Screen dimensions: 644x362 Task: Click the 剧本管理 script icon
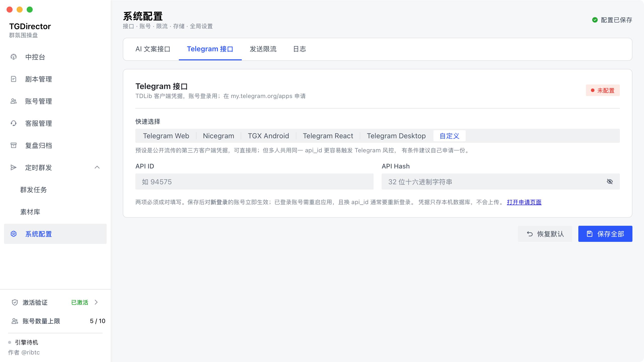[14, 79]
